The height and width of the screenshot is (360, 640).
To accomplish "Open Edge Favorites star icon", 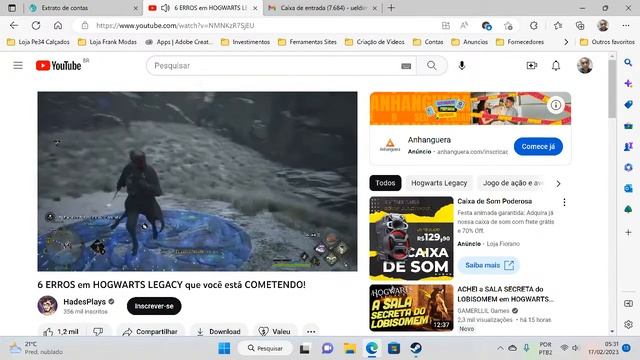I will click(558, 26).
